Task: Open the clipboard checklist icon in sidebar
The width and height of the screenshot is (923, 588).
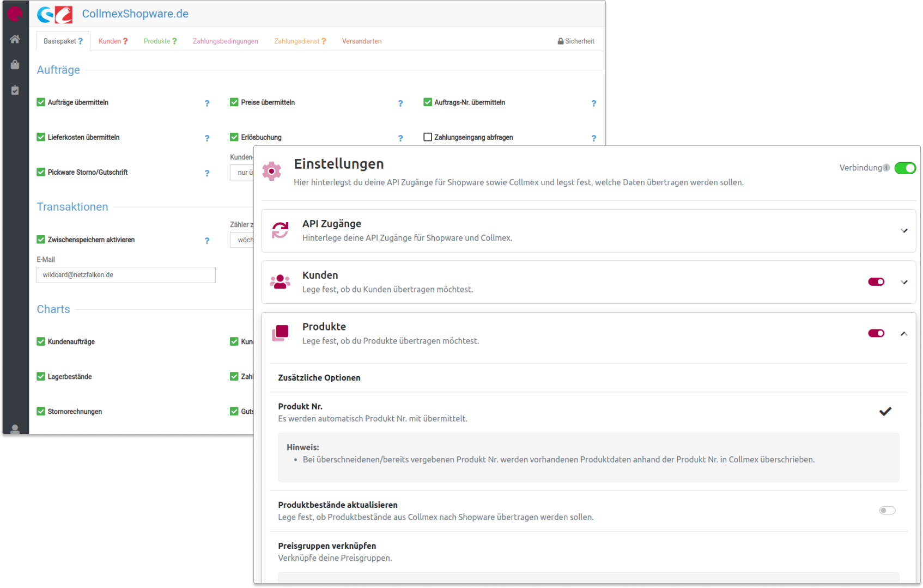Action: 15,90
